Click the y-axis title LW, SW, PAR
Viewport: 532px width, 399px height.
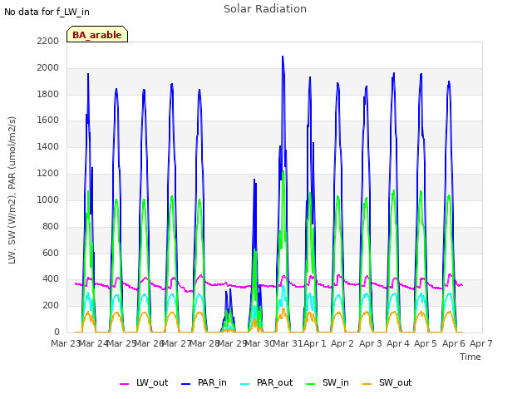[12, 190]
